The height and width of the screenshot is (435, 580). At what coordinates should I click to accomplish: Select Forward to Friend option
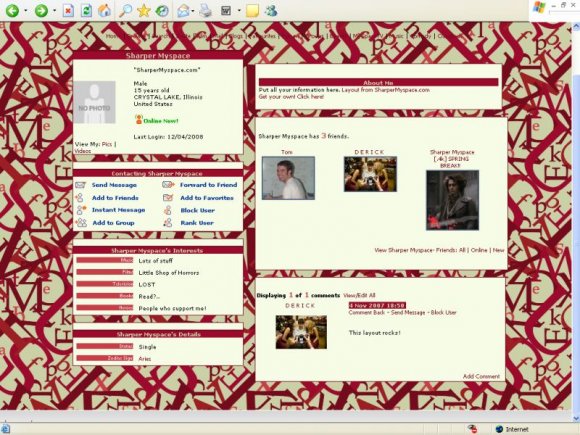tap(209, 185)
